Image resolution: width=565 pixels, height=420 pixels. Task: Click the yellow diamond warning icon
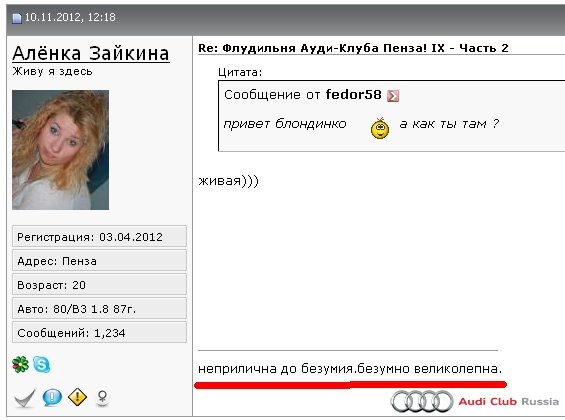pos(77,397)
